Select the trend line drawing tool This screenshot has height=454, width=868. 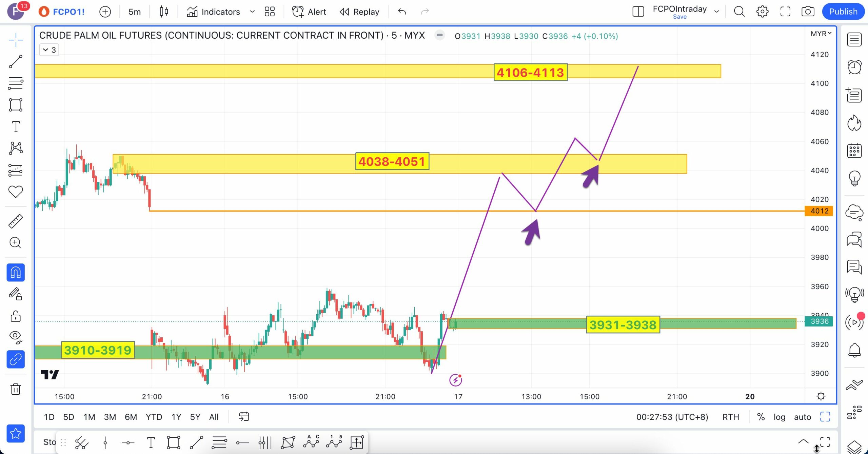pyautogui.click(x=16, y=62)
